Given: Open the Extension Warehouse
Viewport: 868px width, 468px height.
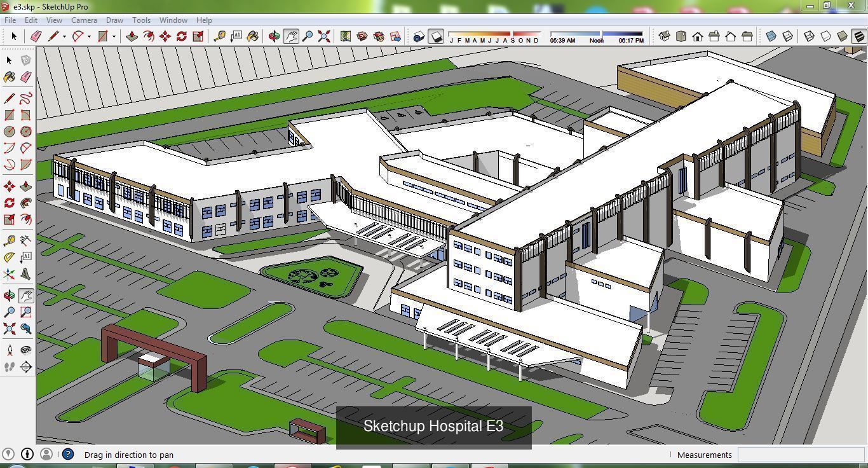Looking at the screenshot, I should pos(379,36).
